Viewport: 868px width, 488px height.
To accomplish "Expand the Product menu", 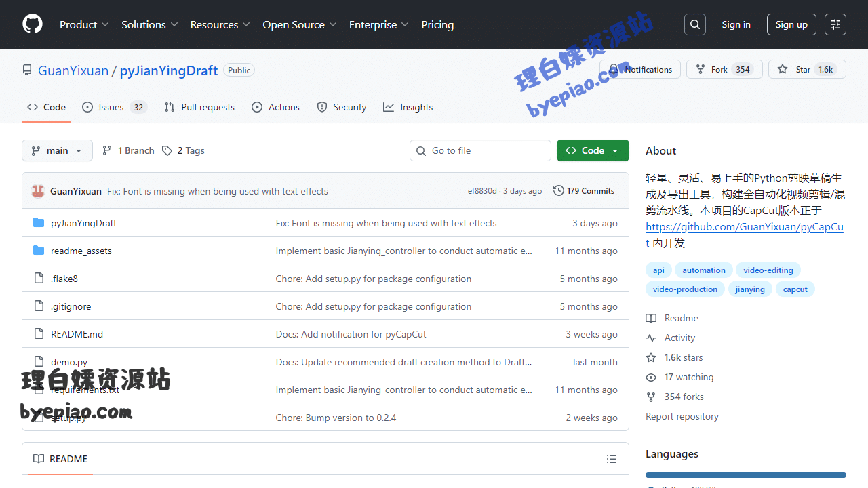I will 84,24.
